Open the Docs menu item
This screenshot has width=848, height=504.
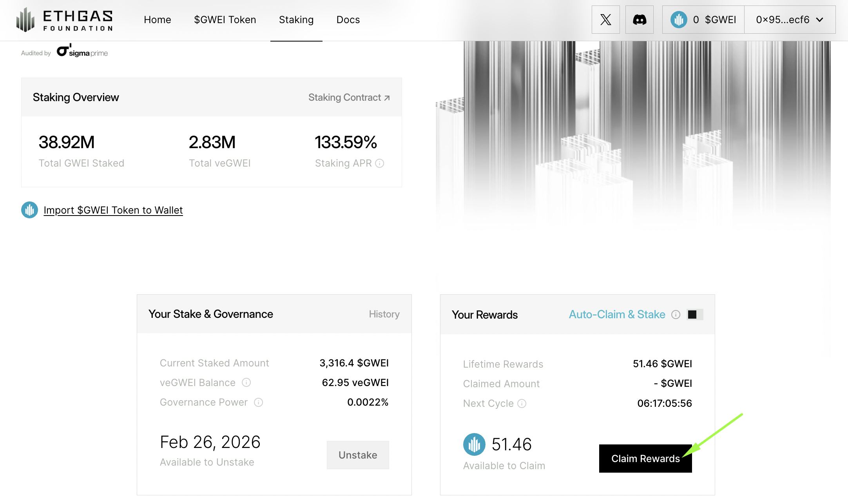[348, 20]
